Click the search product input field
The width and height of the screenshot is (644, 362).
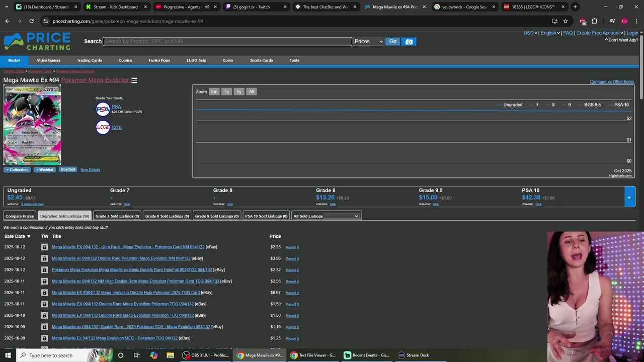click(x=227, y=42)
